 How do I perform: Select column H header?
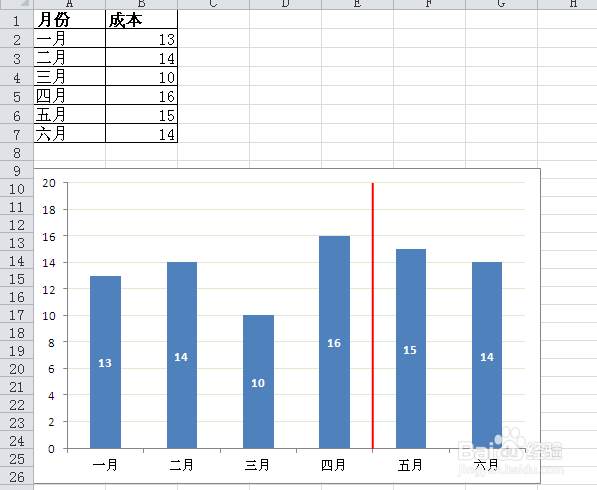point(567,4)
